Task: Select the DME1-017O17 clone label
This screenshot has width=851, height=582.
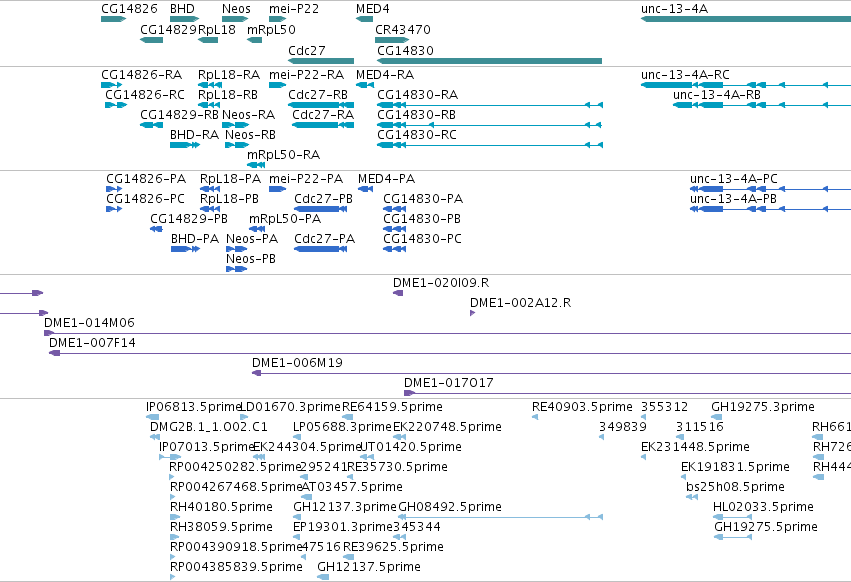Action: point(449,383)
